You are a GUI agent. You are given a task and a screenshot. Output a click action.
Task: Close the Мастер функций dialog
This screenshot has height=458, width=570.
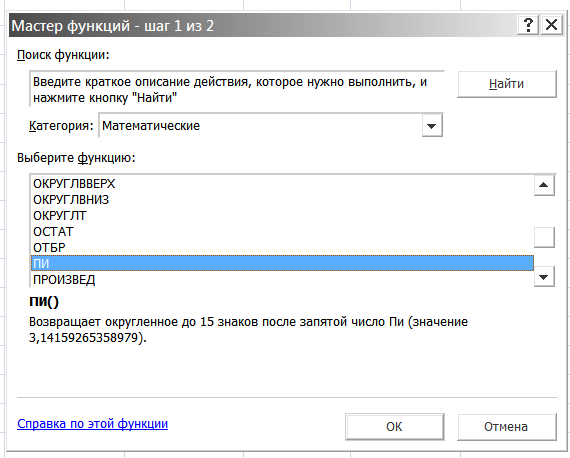551,25
